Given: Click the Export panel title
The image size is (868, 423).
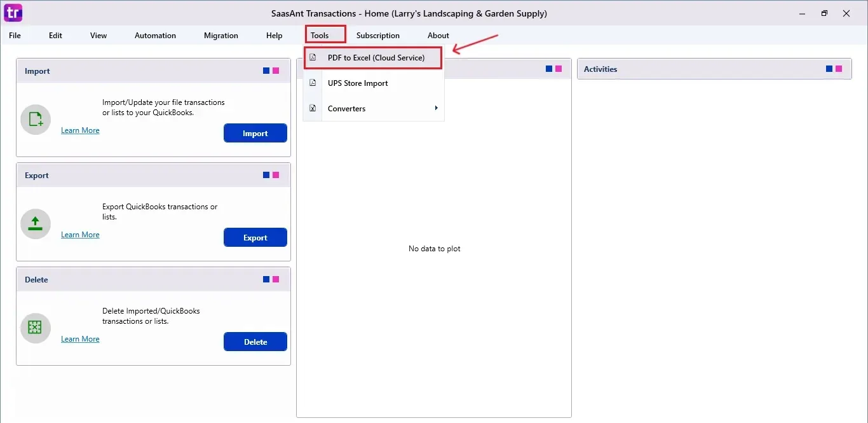Looking at the screenshot, I should tap(37, 176).
